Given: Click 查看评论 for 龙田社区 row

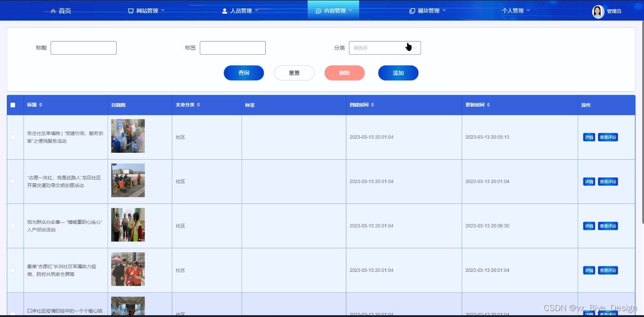Looking at the screenshot, I should click(608, 182).
